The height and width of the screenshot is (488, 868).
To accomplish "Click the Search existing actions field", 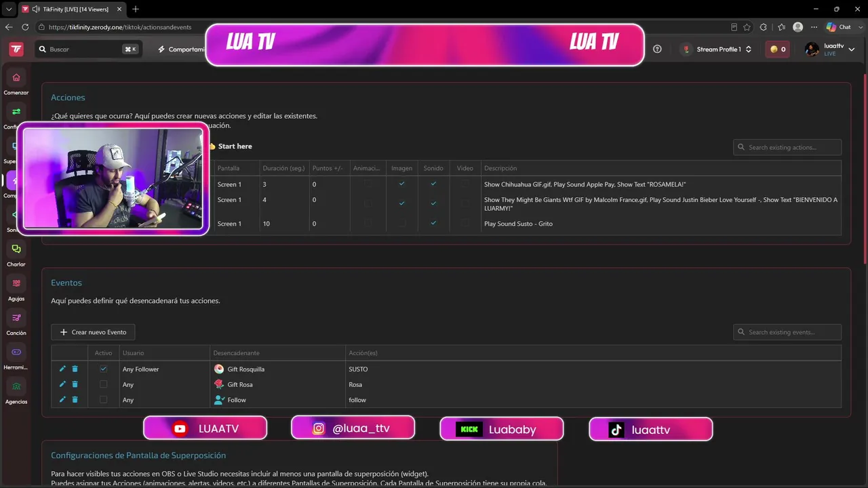I will [787, 147].
